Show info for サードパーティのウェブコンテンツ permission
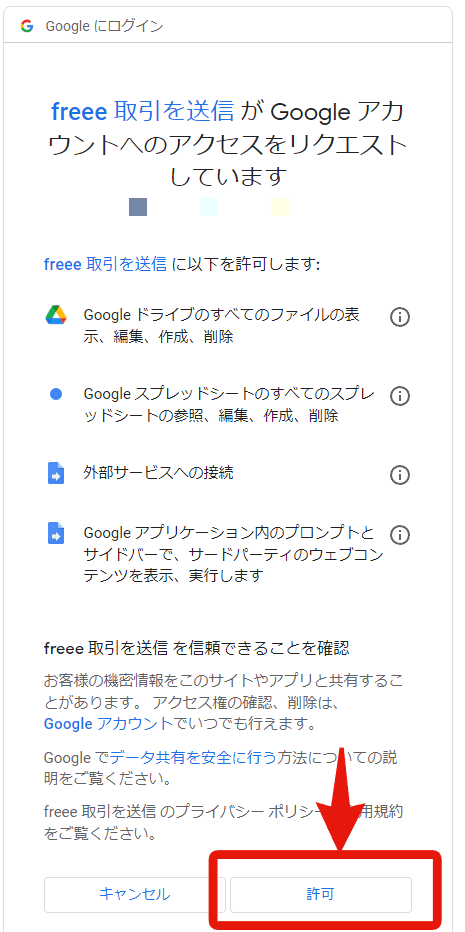Image resolution: width=465 pixels, height=932 pixels. click(x=400, y=535)
